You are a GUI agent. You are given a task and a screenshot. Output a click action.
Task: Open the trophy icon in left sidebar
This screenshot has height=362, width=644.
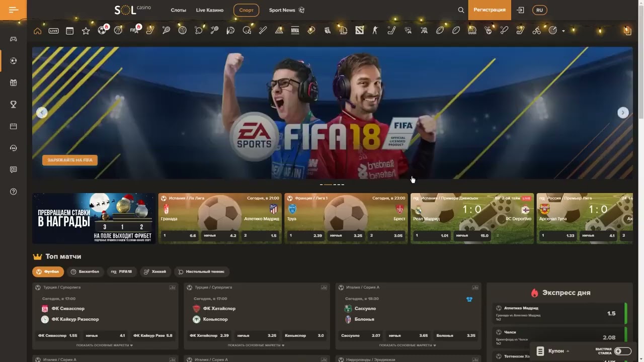tap(14, 105)
